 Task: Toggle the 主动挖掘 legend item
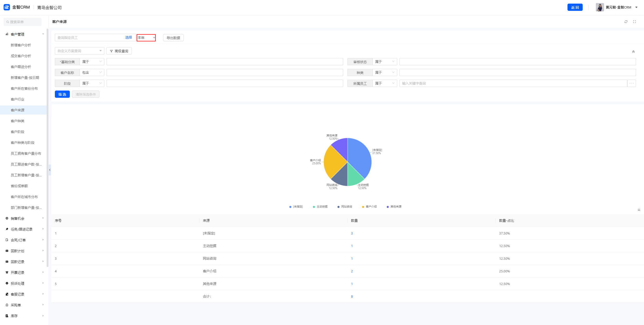pos(320,207)
